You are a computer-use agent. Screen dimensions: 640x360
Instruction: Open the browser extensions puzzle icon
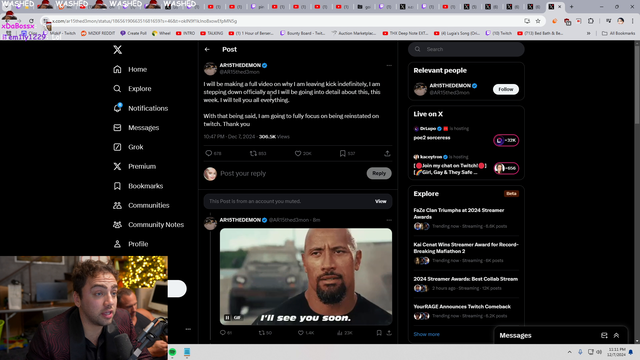coord(591,21)
